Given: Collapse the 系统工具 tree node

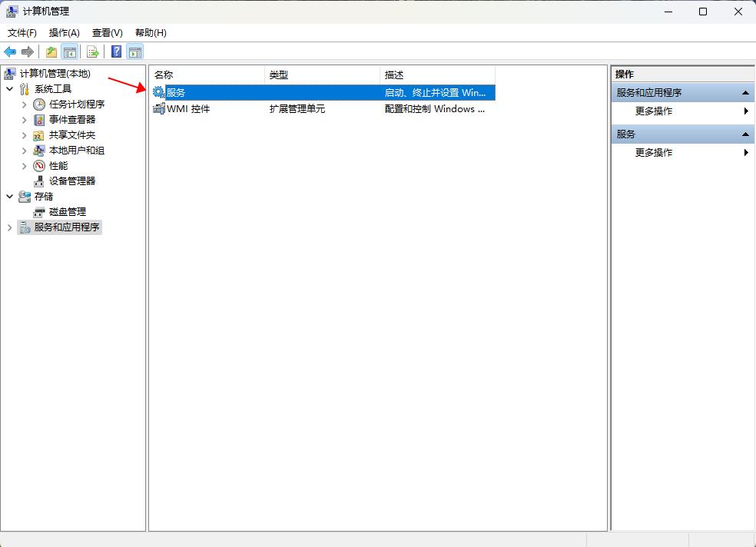Looking at the screenshot, I should (x=10, y=89).
